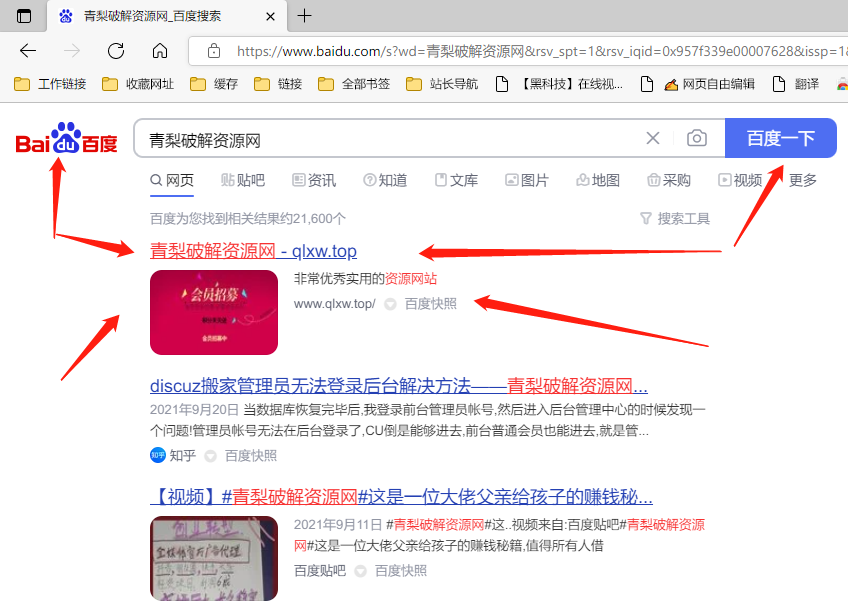Click the 知乎 source link

coord(173,456)
